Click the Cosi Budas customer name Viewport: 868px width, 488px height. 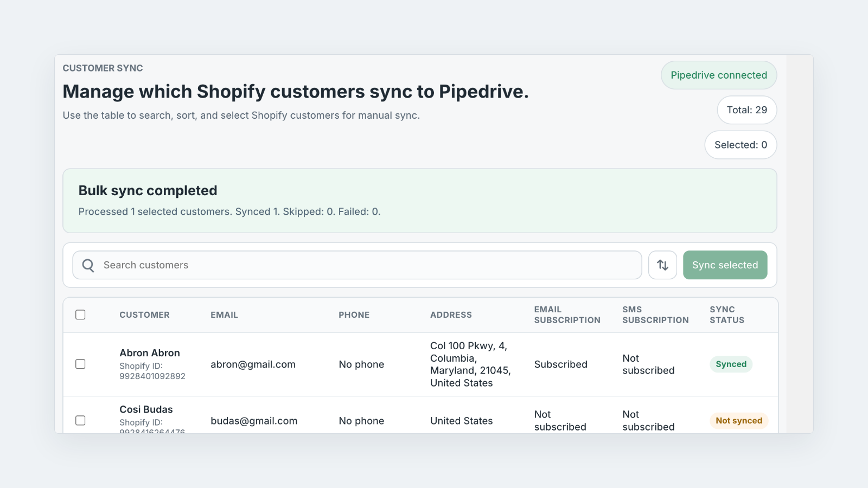tap(146, 409)
